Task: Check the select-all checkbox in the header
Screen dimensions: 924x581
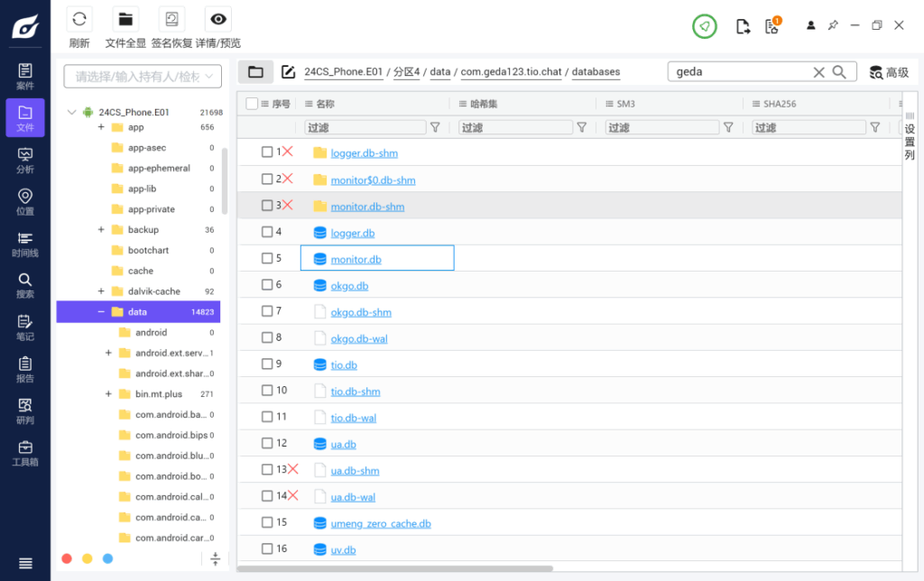Action: pos(250,103)
